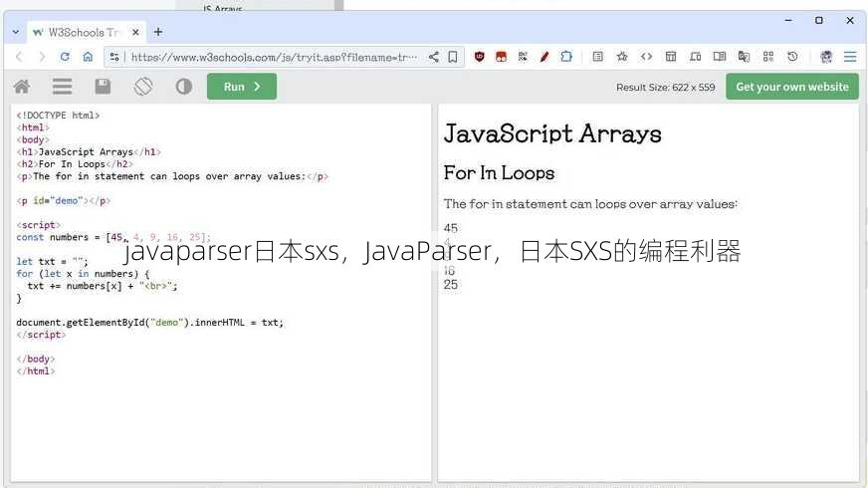Click the document.getElementById line
Viewport: 868px width, 488px height.
click(x=149, y=323)
